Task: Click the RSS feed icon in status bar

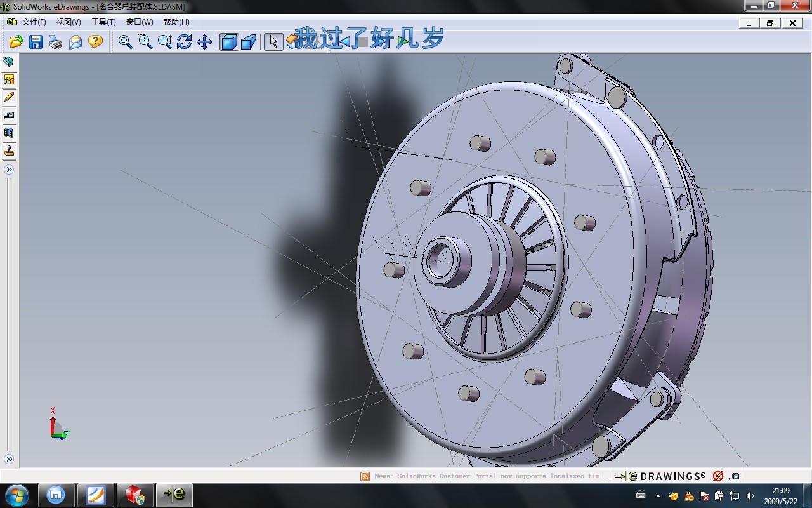Action: [365, 476]
